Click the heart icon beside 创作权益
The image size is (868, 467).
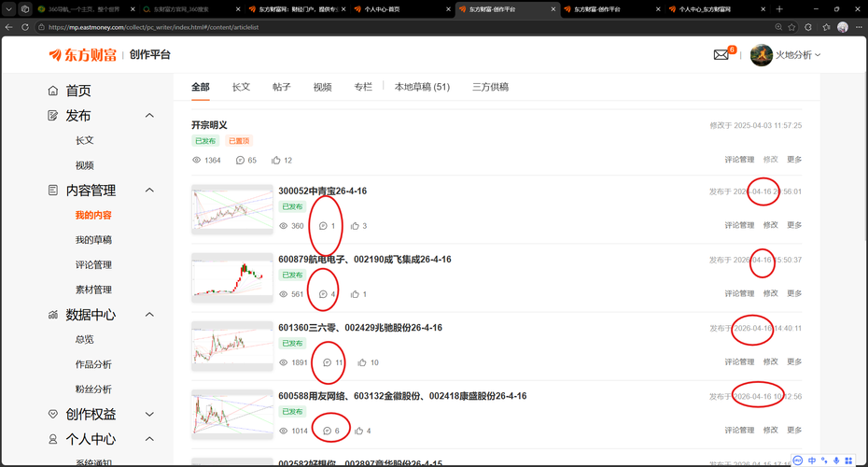tap(52, 414)
